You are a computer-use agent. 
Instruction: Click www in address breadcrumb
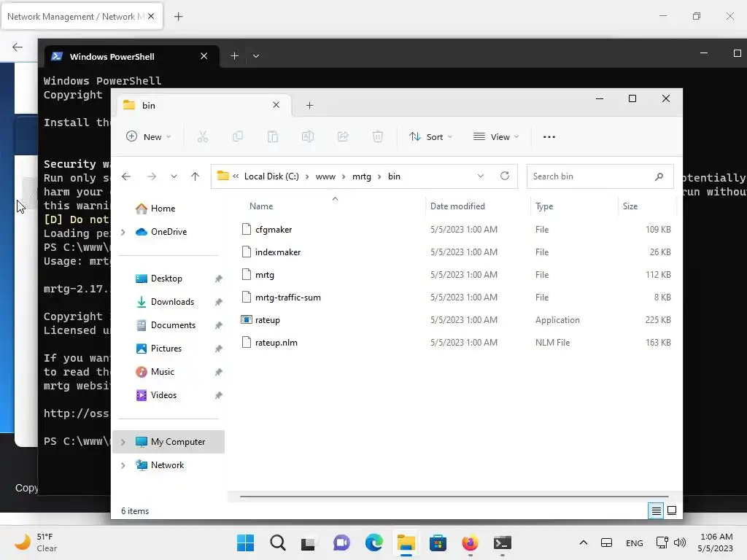pyautogui.click(x=325, y=176)
